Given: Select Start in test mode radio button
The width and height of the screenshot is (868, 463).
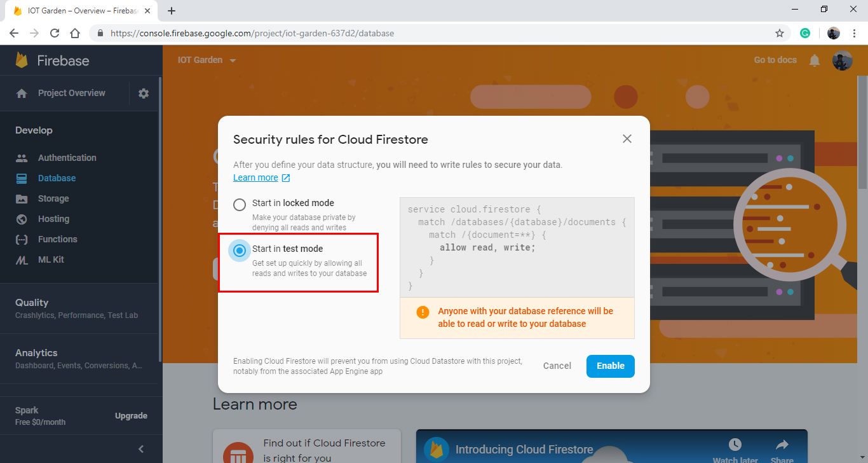Looking at the screenshot, I should pos(240,251).
